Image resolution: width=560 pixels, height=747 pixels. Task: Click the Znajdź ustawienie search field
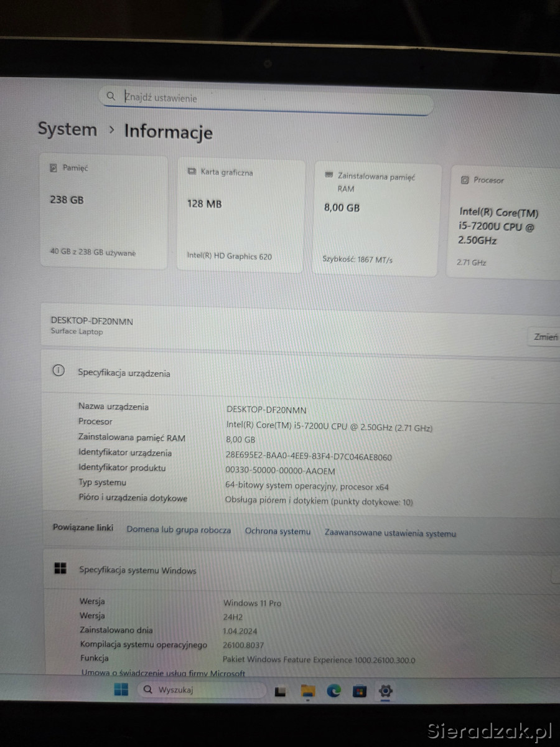pos(274,99)
